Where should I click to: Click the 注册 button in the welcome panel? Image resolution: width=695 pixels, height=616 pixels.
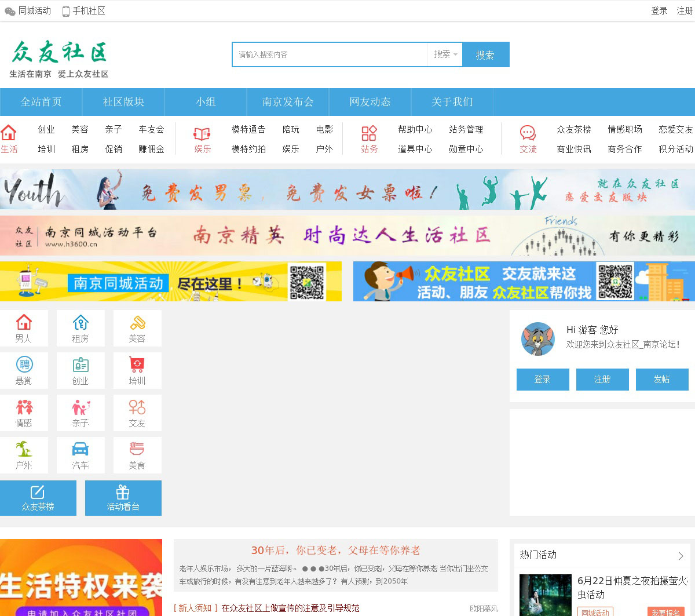[602, 380]
